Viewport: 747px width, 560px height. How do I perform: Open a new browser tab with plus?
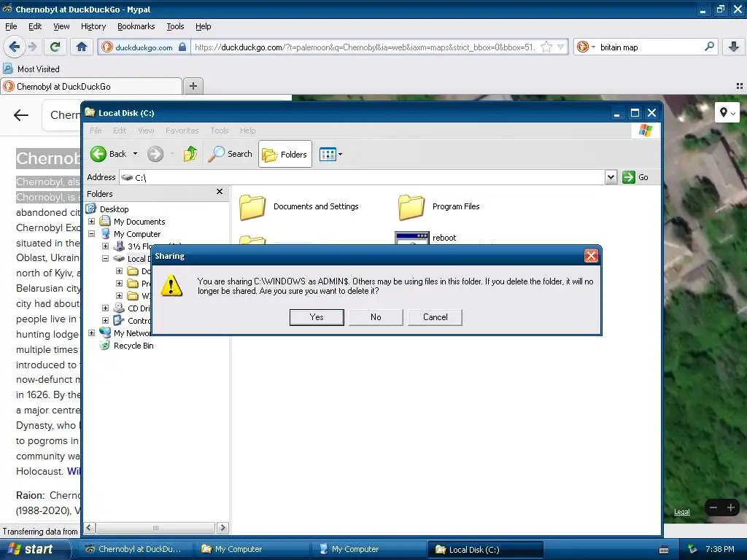tap(193, 86)
